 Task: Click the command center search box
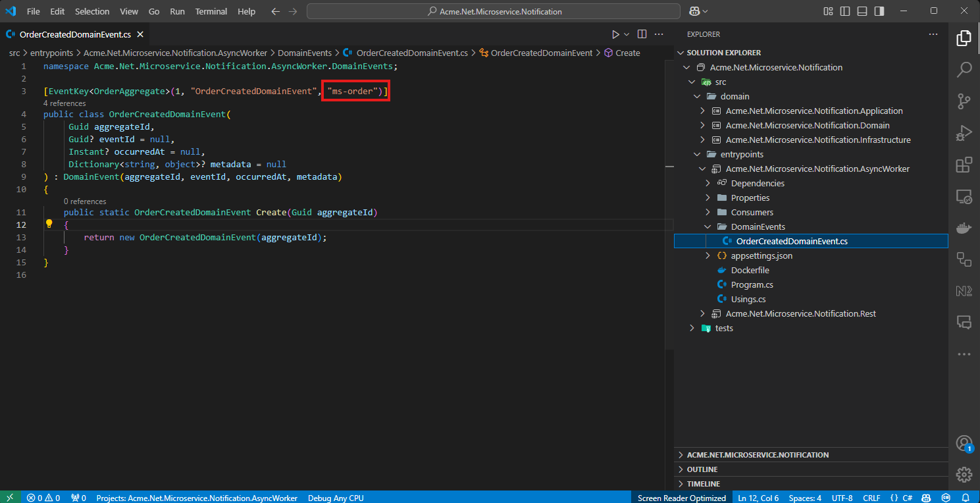point(494,11)
